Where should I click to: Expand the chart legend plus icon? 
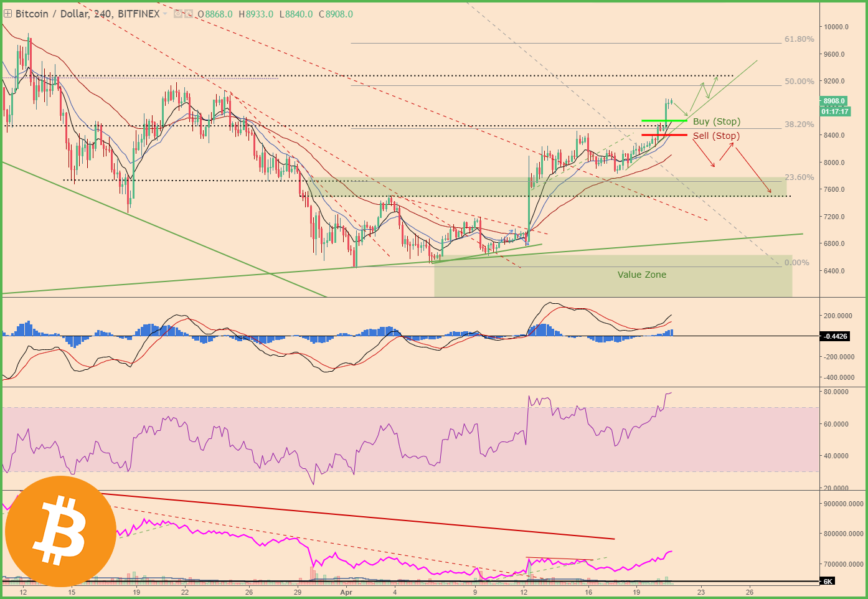(x=7, y=14)
